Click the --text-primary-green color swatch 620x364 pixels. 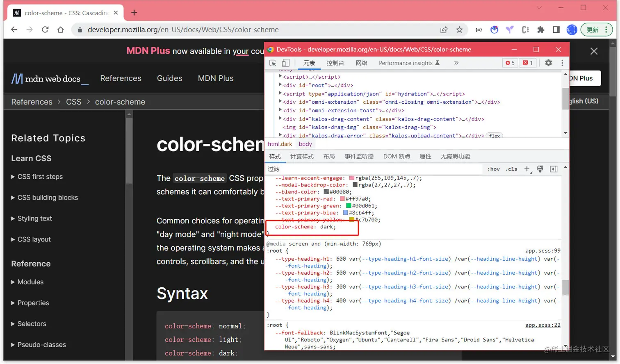(349, 206)
